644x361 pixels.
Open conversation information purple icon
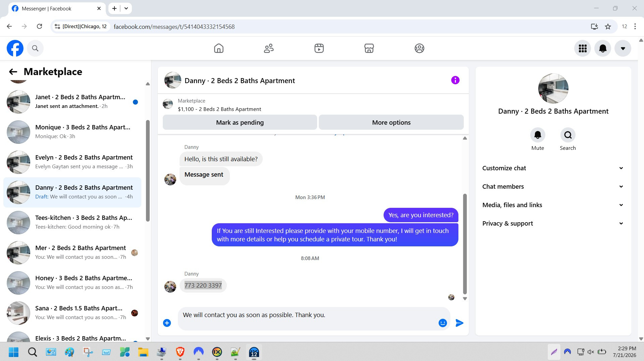point(455,80)
